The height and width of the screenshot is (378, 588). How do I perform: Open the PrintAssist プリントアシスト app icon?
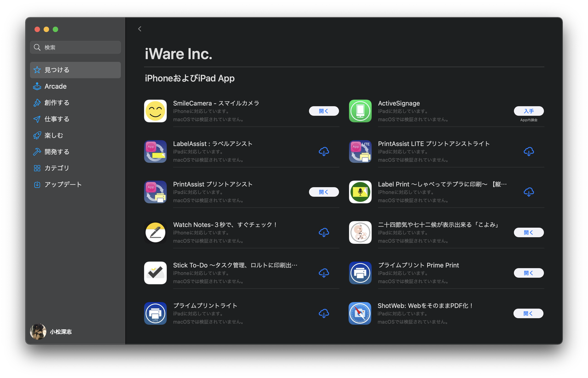155,192
